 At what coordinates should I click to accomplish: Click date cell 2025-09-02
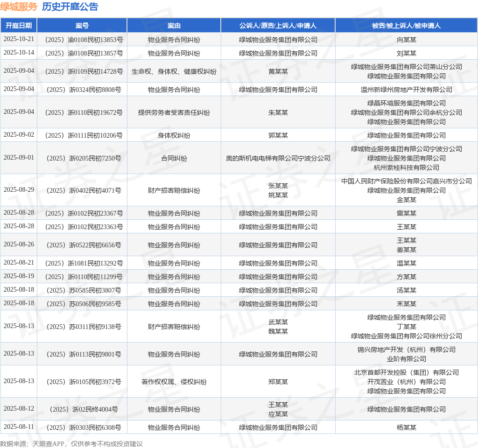coord(19,135)
